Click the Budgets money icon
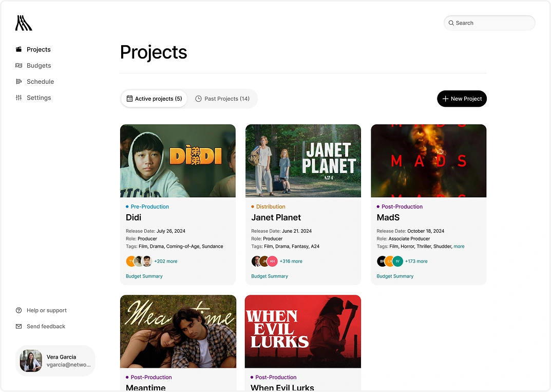551x392 pixels. (18, 65)
